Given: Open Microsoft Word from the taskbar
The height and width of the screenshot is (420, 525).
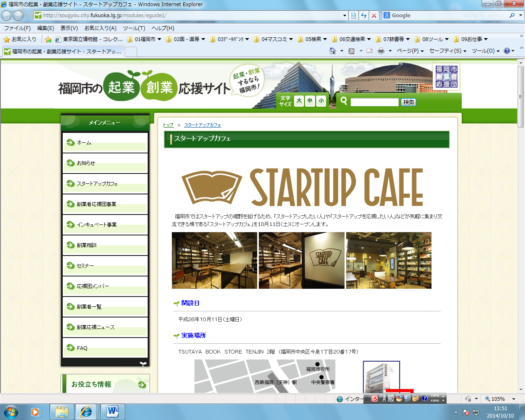Looking at the screenshot, I should coord(112,411).
